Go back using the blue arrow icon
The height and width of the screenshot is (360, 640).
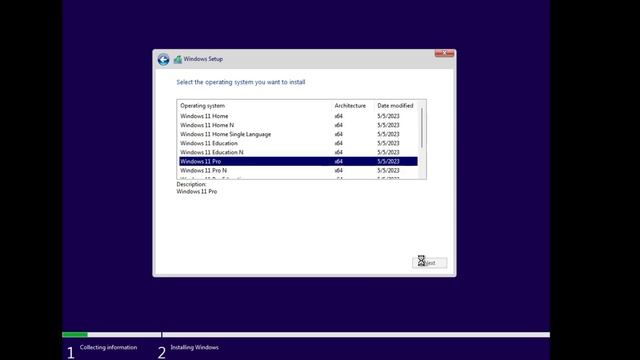pos(163,60)
